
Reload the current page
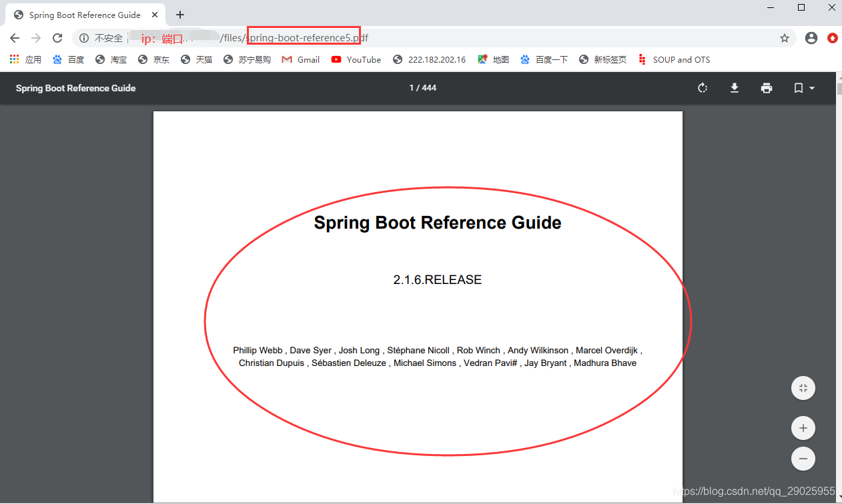(57, 39)
